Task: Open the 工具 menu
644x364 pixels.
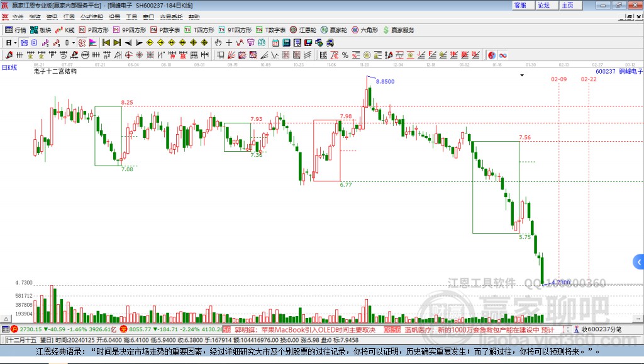Action: [x=131, y=17]
